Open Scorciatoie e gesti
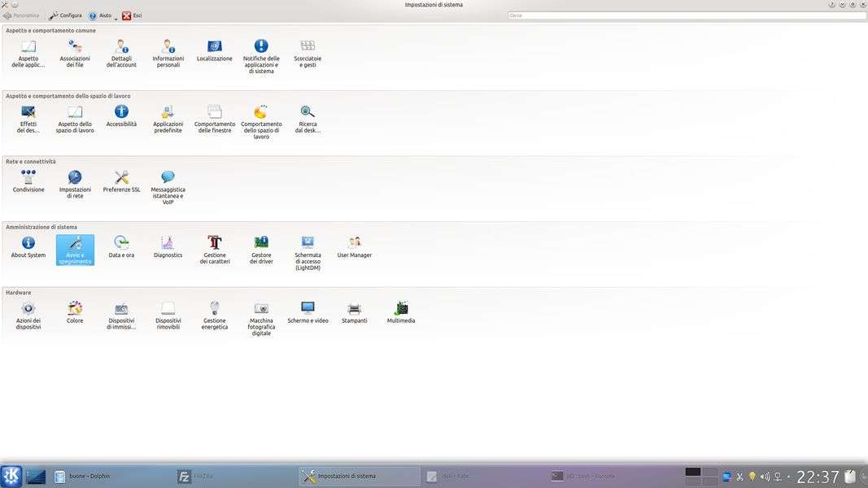Viewport: 868px width, 488px height. click(x=308, y=54)
